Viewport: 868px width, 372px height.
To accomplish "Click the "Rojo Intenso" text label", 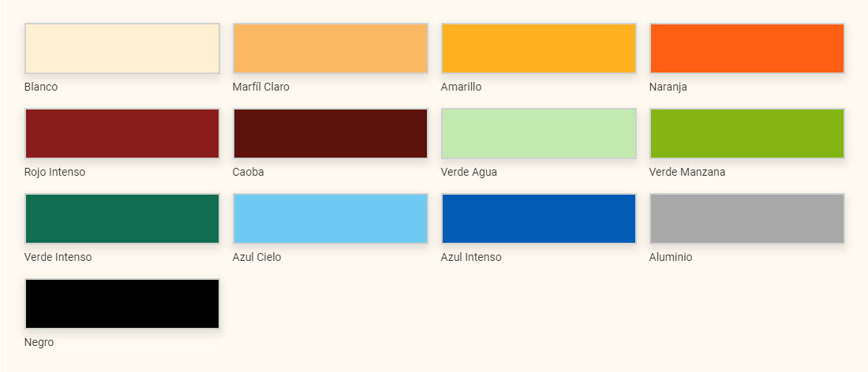I will coord(54,172).
